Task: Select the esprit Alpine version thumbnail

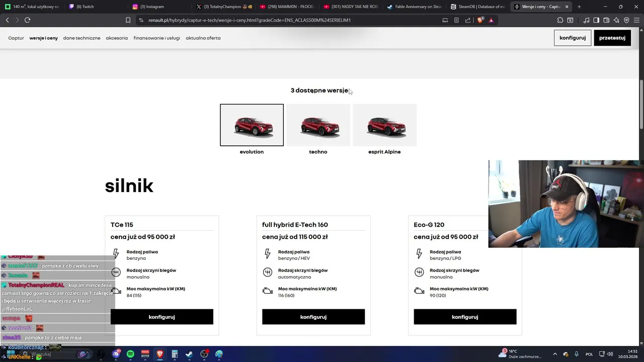Action: pyautogui.click(x=384, y=125)
